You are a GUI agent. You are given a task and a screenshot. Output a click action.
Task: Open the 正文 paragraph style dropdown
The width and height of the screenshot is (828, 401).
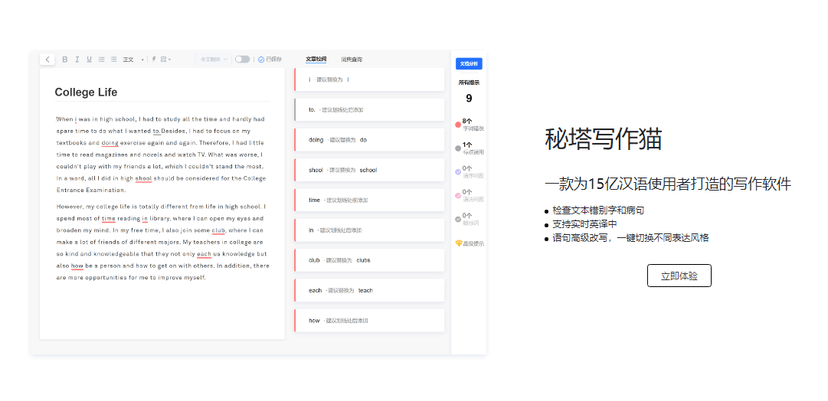point(134,59)
